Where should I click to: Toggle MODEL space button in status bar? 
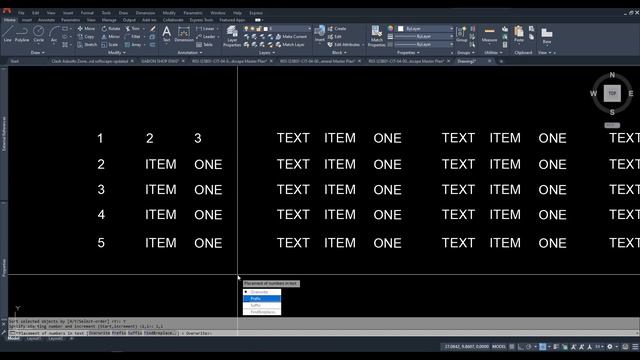[x=498, y=347]
